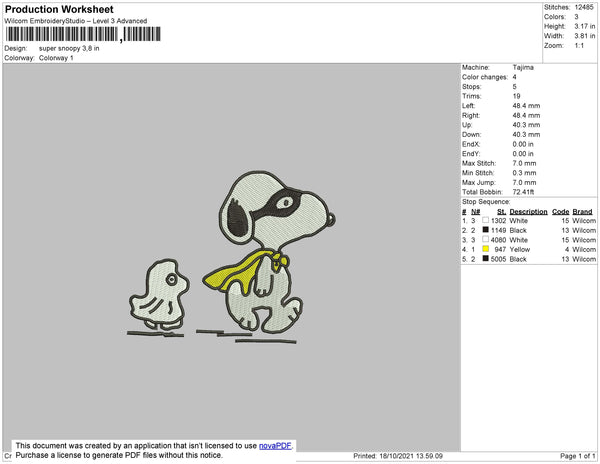Open the novaPDF link in the notice

[275, 446]
